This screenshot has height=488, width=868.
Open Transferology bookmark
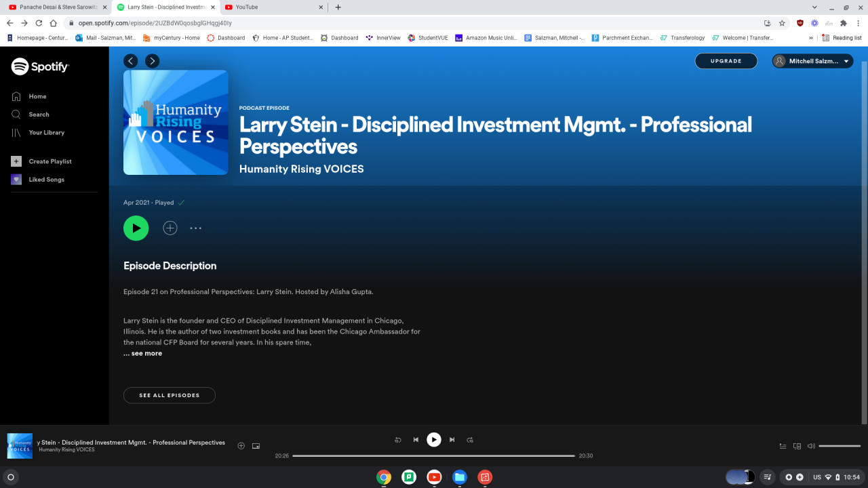click(682, 38)
